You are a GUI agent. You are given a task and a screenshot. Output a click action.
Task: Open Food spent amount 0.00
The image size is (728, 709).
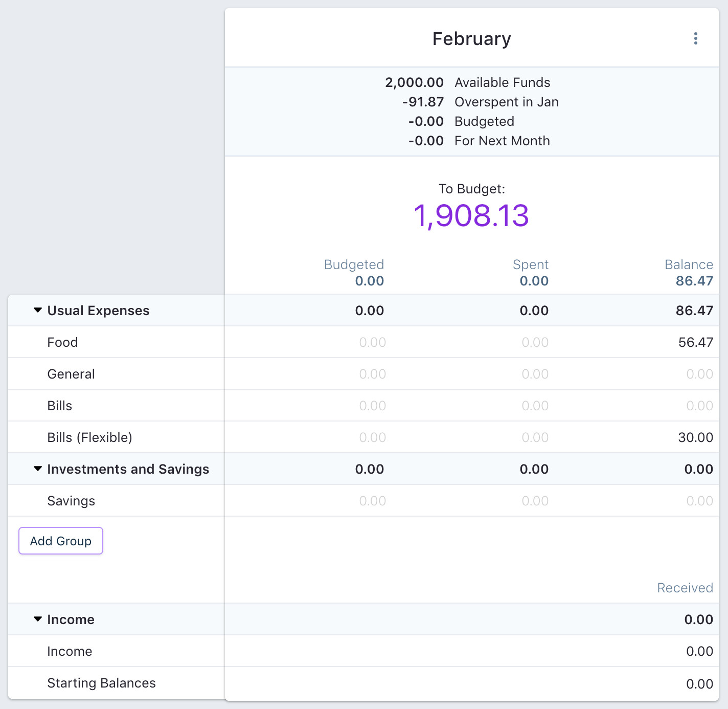click(535, 342)
